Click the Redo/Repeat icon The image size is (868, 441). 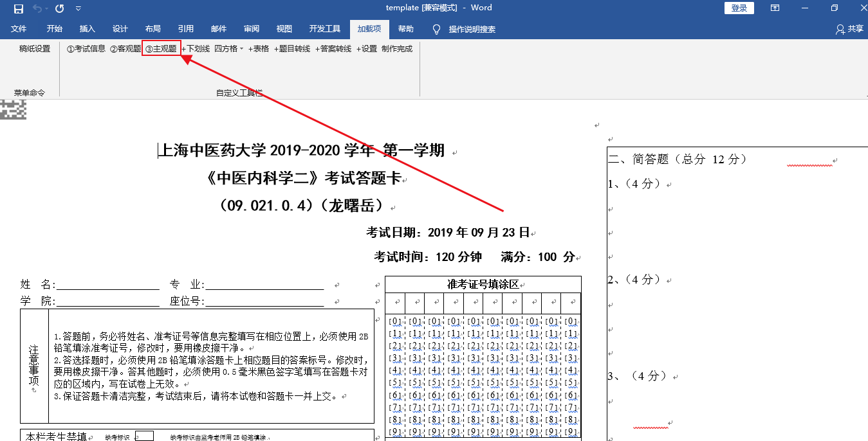click(60, 8)
